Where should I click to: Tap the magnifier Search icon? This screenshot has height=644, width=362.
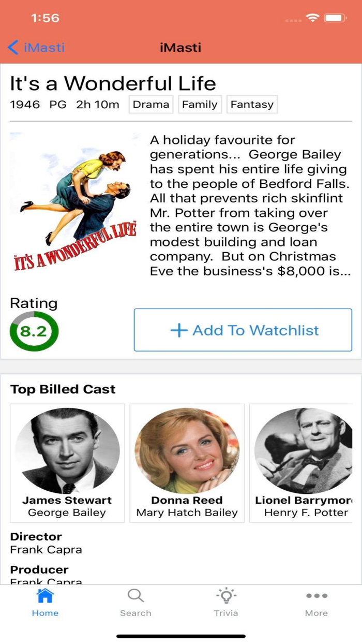coord(135,596)
